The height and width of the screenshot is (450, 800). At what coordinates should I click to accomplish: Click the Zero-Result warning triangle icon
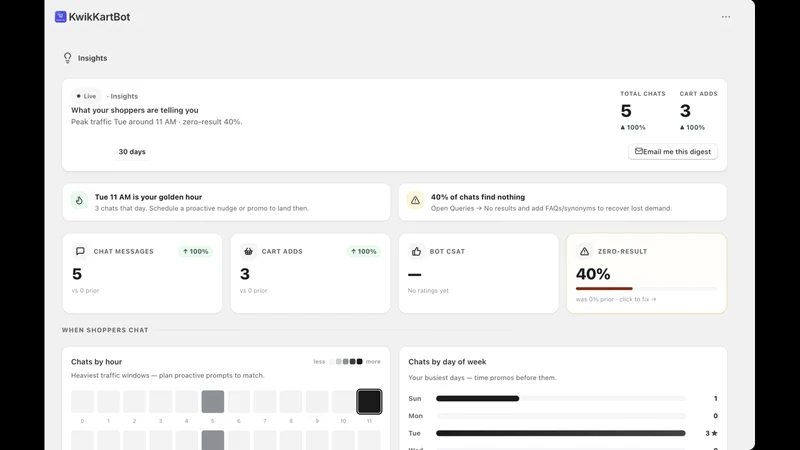click(584, 251)
